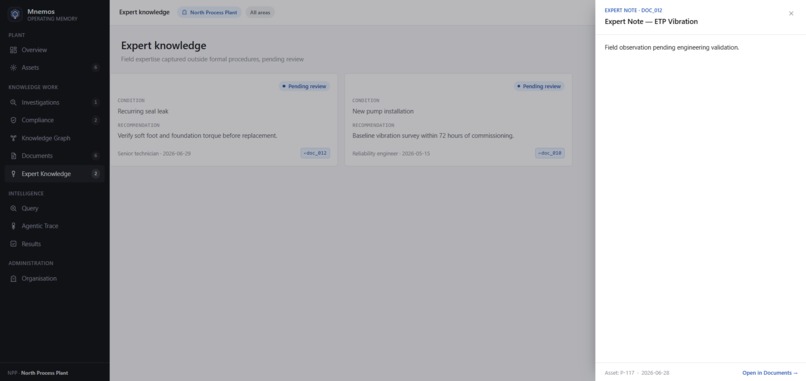This screenshot has width=806, height=381.
Task: Click the Expert Note — ETP Vibration title
Action: (x=651, y=22)
